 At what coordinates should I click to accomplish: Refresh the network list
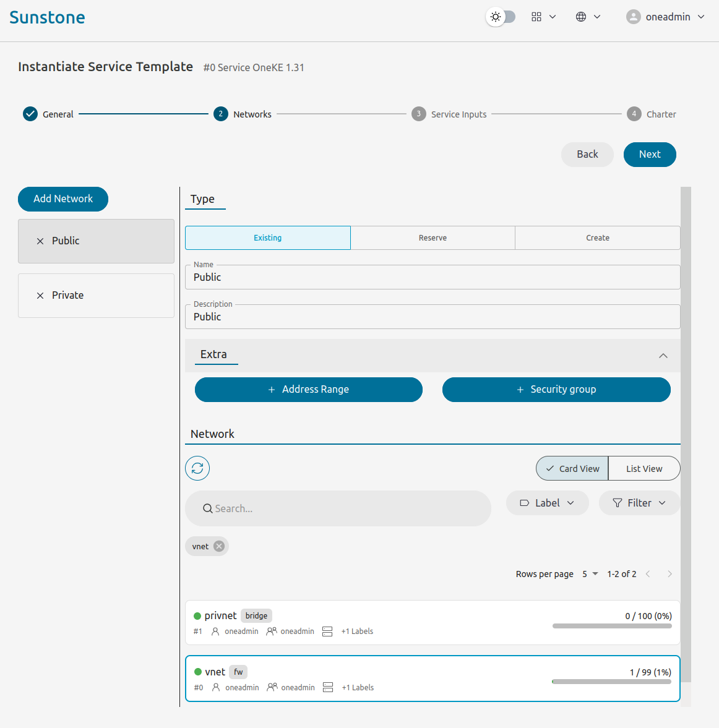pos(197,468)
